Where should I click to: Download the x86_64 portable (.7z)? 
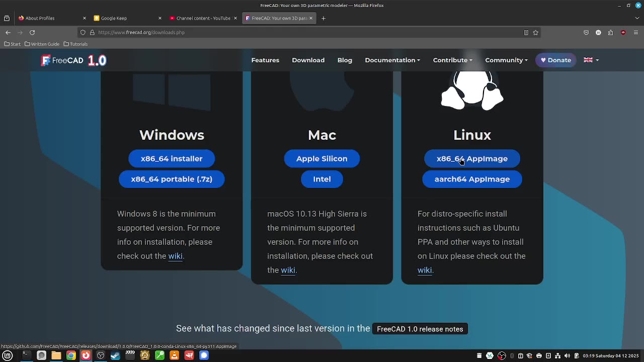[172, 179]
